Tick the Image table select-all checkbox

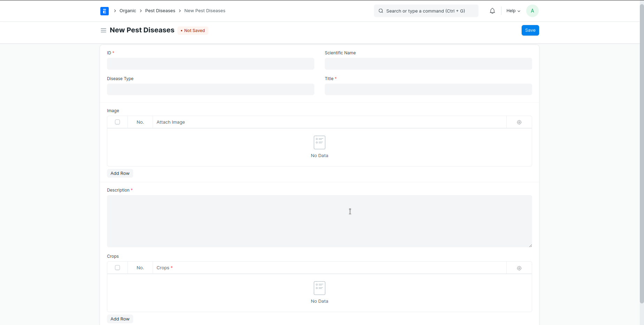tap(117, 122)
